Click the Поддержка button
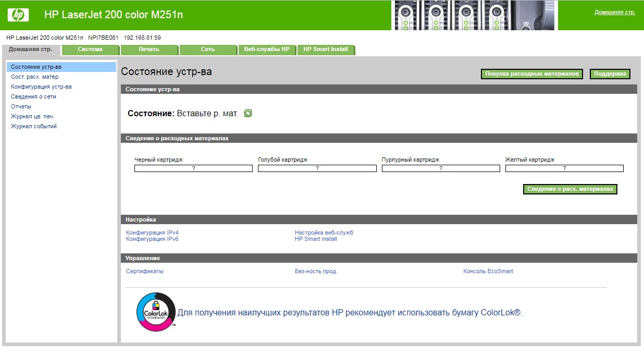 coord(610,74)
